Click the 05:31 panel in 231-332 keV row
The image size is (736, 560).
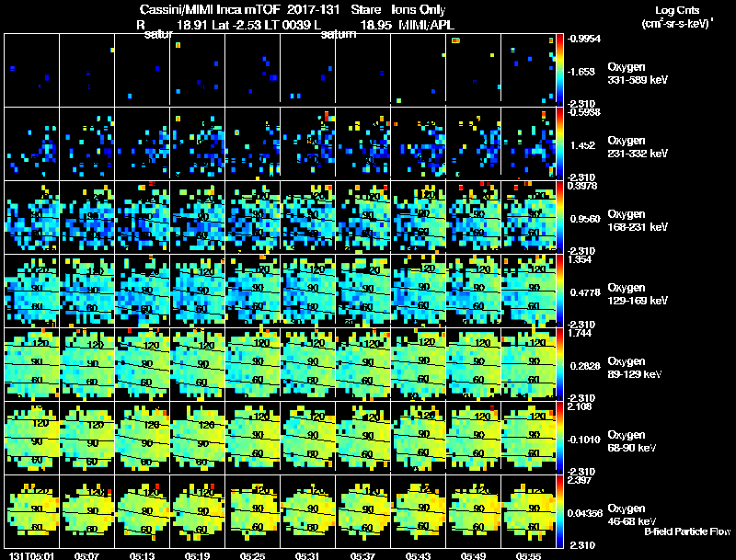click(x=308, y=143)
